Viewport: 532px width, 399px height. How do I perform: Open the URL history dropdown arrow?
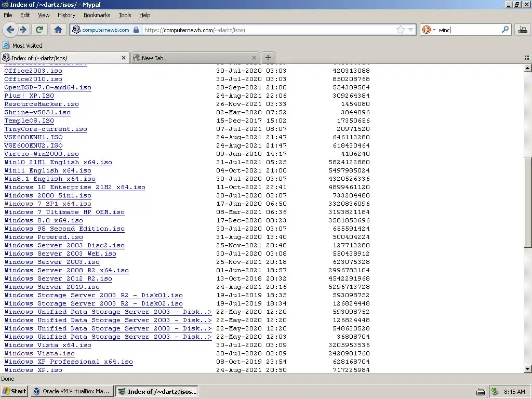pyautogui.click(x=410, y=30)
